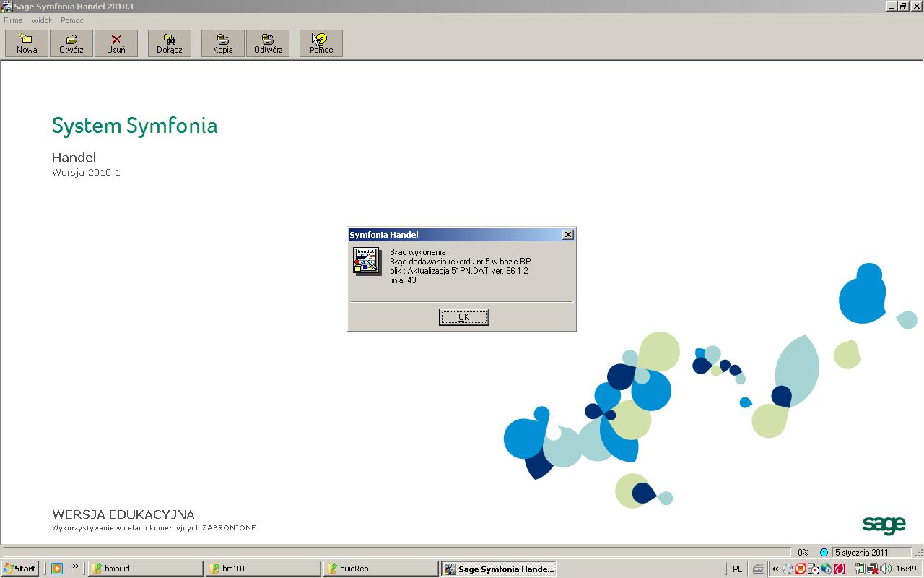This screenshot has width=924, height=578.
Task: Click the red square tray icon
Action: pyautogui.click(x=839, y=569)
